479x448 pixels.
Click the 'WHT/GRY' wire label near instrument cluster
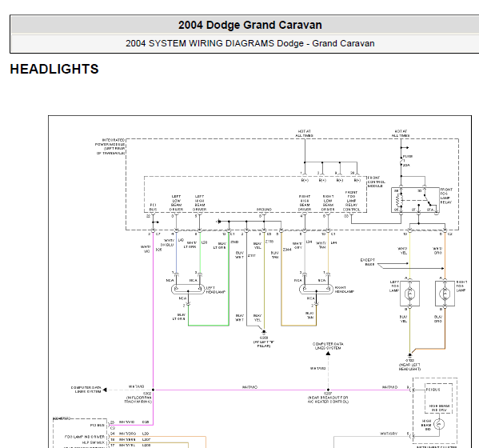(x=389, y=434)
